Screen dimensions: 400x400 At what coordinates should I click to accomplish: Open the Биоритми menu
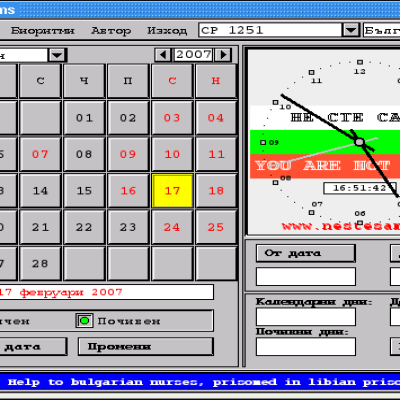tap(43, 31)
